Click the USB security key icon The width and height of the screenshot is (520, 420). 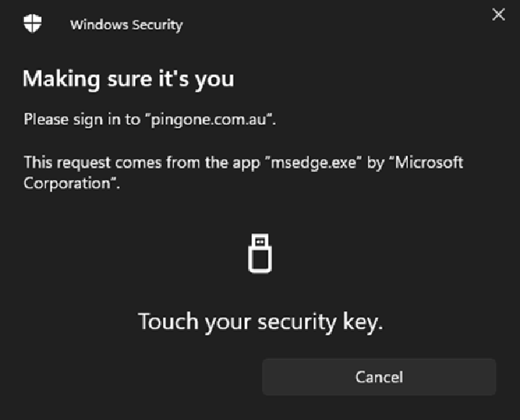[x=260, y=253]
